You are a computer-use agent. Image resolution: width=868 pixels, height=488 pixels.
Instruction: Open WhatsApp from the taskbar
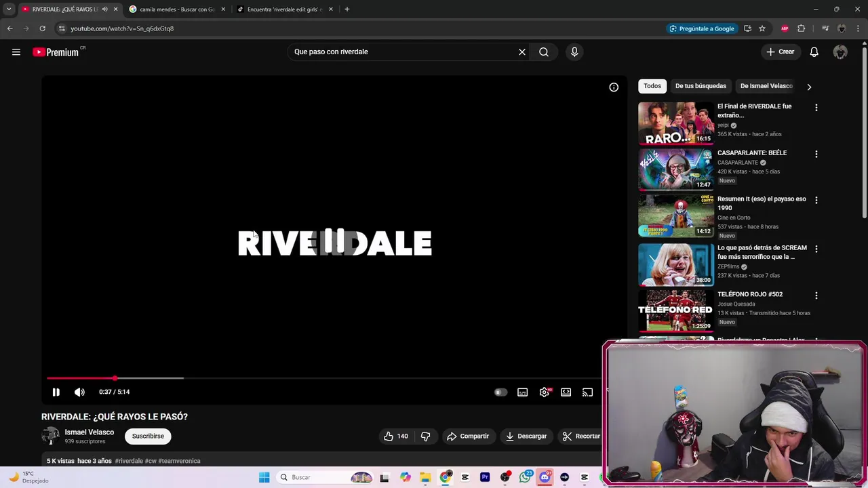pyautogui.click(x=526, y=478)
